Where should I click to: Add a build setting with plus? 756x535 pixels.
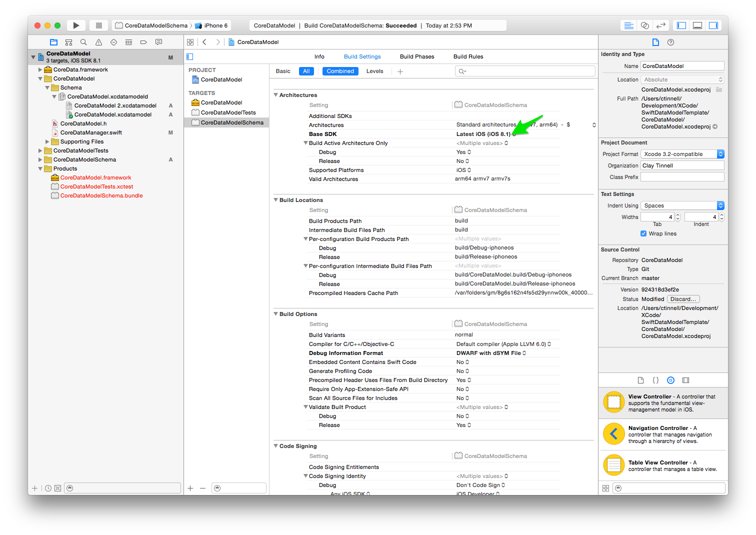click(400, 71)
